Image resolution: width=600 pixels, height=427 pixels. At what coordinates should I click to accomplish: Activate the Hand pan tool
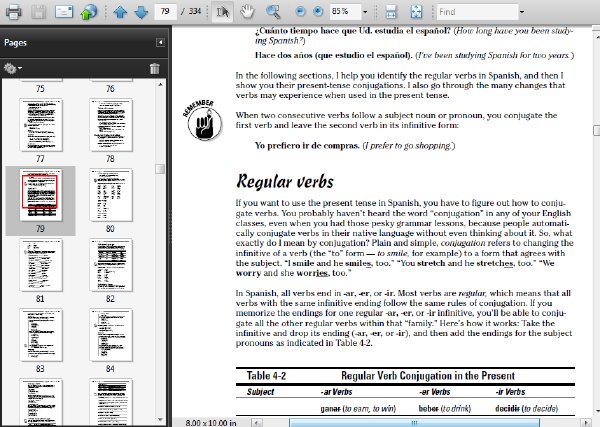[x=247, y=12]
